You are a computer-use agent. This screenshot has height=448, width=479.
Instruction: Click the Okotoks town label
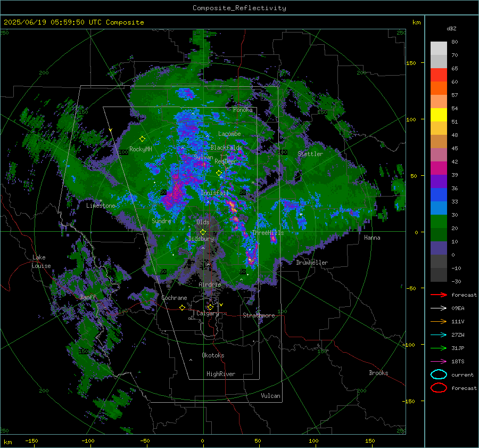[213, 355]
